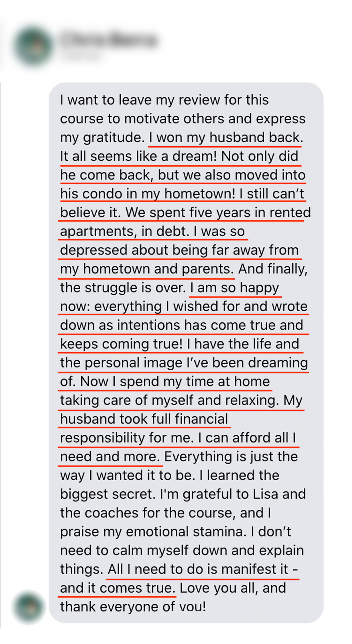The image size is (352, 644).
Task: Click the first line 'I want to leave my review'
Action: 164,100
